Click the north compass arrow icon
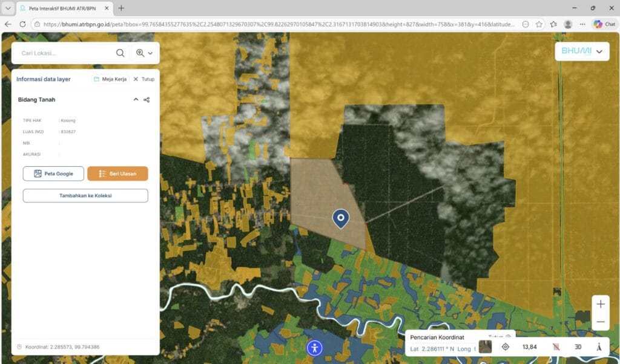 click(x=599, y=346)
